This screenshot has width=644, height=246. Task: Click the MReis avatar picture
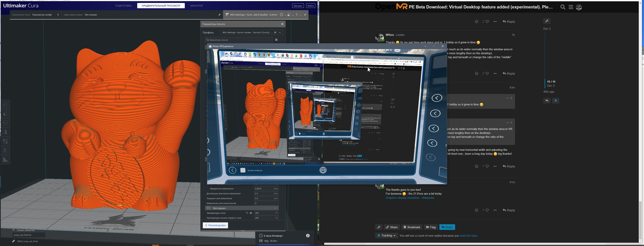[x=380, y=37]
